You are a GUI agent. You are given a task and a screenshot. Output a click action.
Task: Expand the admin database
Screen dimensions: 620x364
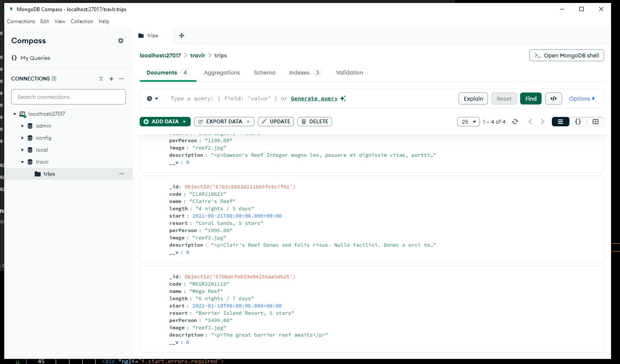pos(23,126)
